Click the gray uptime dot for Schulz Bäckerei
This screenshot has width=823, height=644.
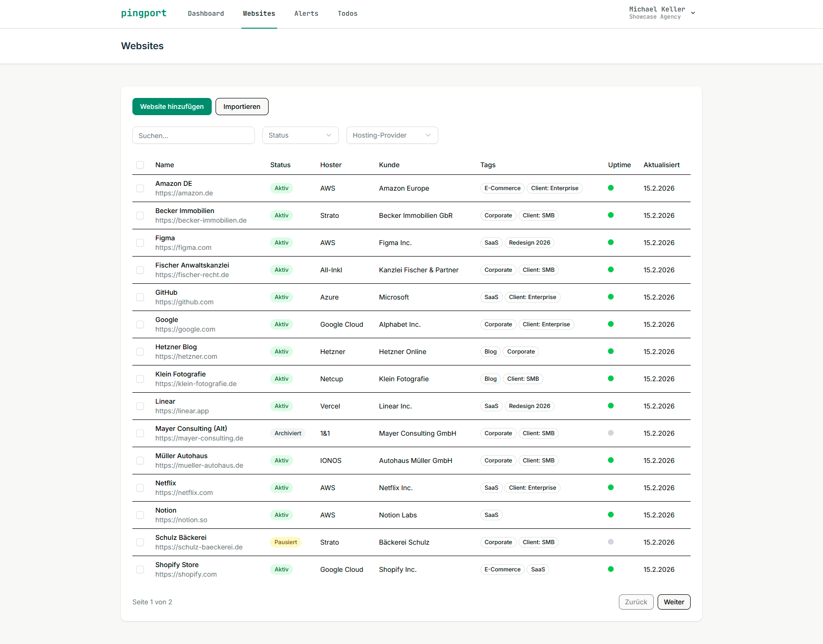(x=611, y=542)
